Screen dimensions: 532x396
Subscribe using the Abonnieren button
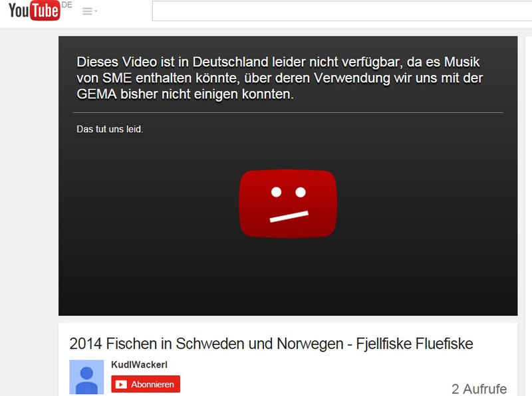(146, 384)
